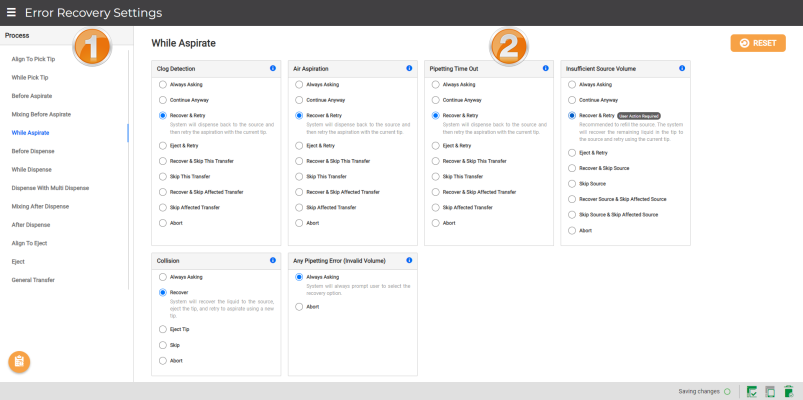Click the trash icon in the status bar
This screenshot has height=400, width=803.
pyautogui.click(x=788, y=391)
